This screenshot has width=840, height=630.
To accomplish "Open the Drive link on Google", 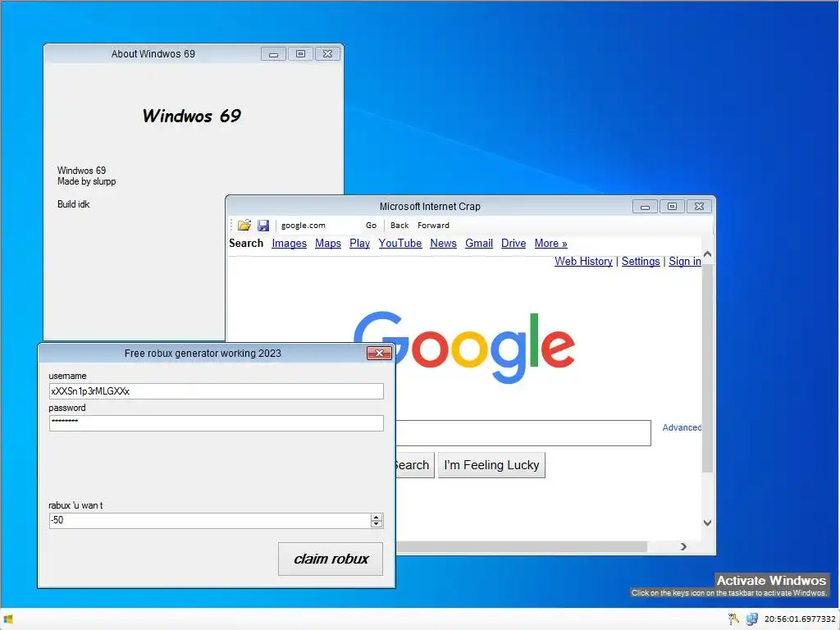I will [x=514, y=243].
